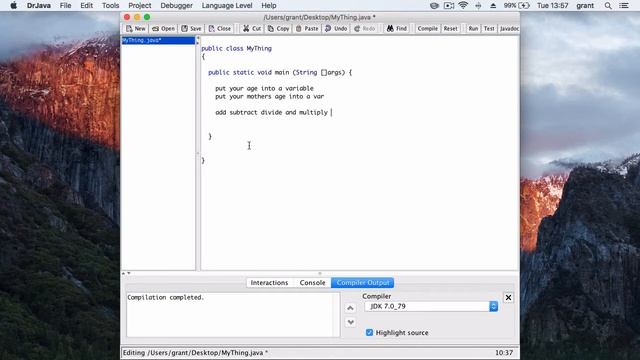This screenshot has height=360, width=640.
Task: Click the 'Compilation completed.' output text
Action: pyautogui.click(x=165, y=298)
